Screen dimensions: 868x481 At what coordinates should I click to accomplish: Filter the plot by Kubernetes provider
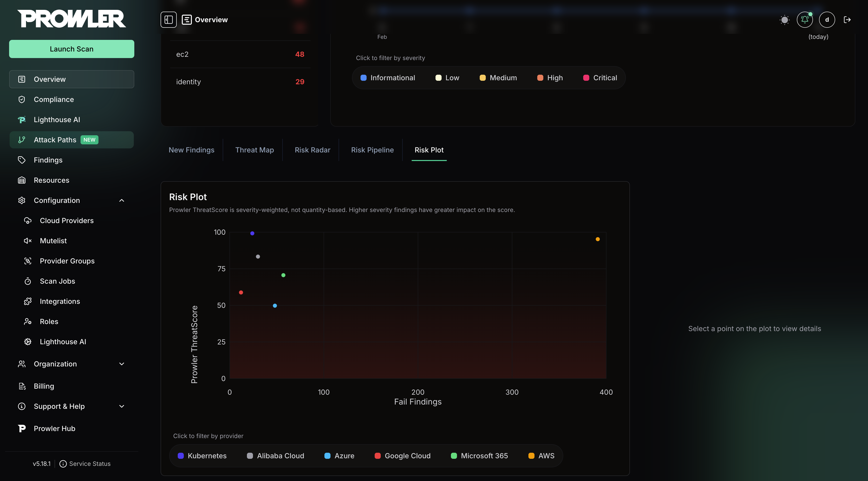tap(202, 456)
